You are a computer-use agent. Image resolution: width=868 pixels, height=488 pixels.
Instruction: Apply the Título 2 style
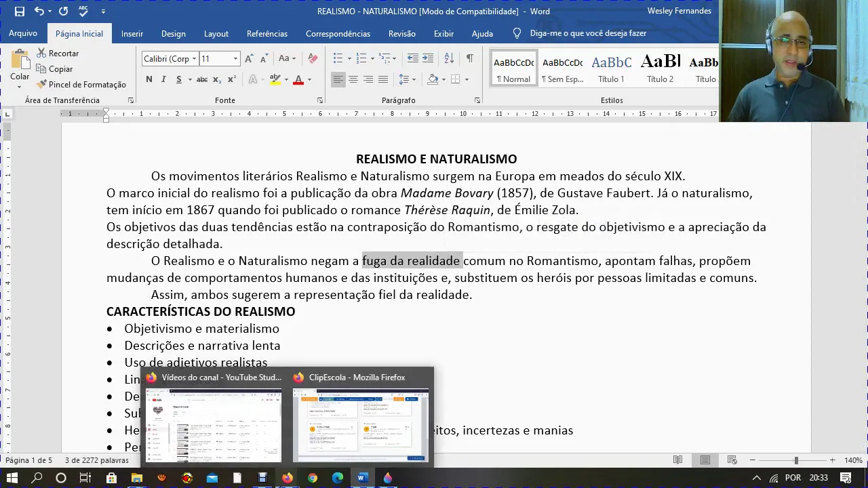(x=660, y=68)
